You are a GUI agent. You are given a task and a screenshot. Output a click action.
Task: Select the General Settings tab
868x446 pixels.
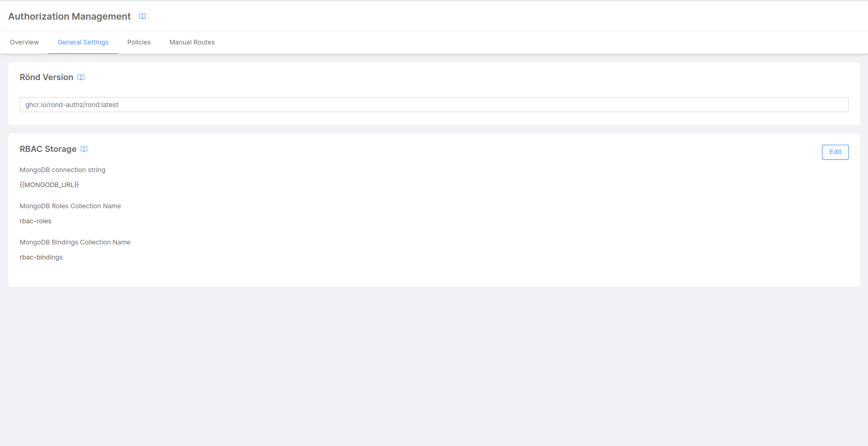(83, 42)
